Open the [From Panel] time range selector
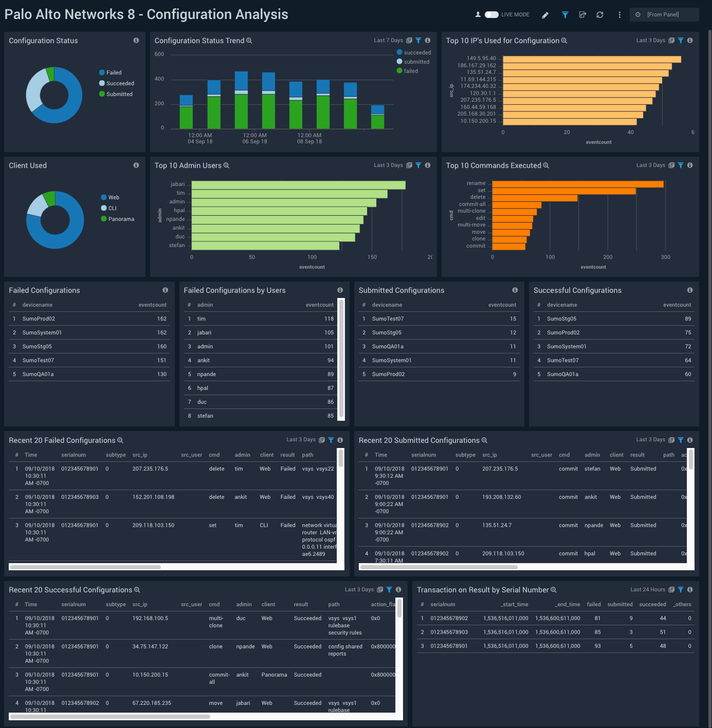712x728 pixels. [x=664, y=14]
